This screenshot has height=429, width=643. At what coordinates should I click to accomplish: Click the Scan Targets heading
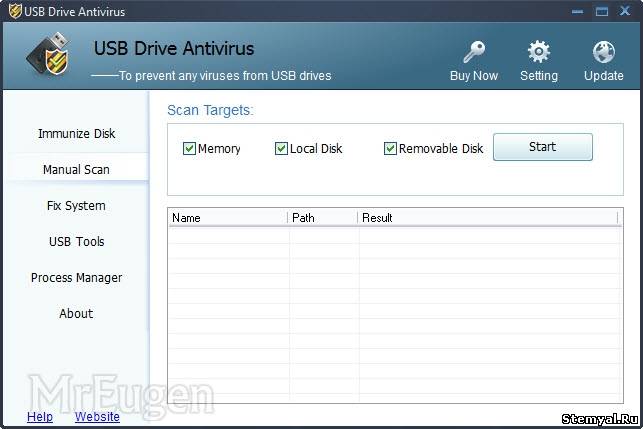click(210, 110)
